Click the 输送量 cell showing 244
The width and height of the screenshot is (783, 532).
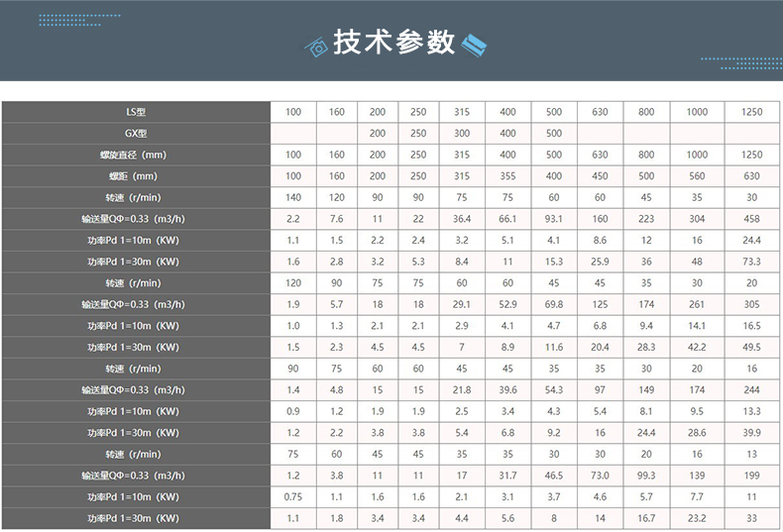pos(751,390)
